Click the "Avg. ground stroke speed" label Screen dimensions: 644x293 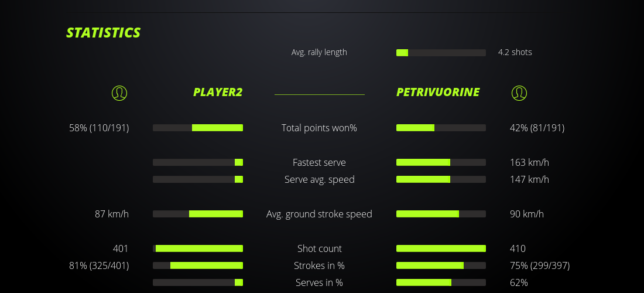pos(319,214)
